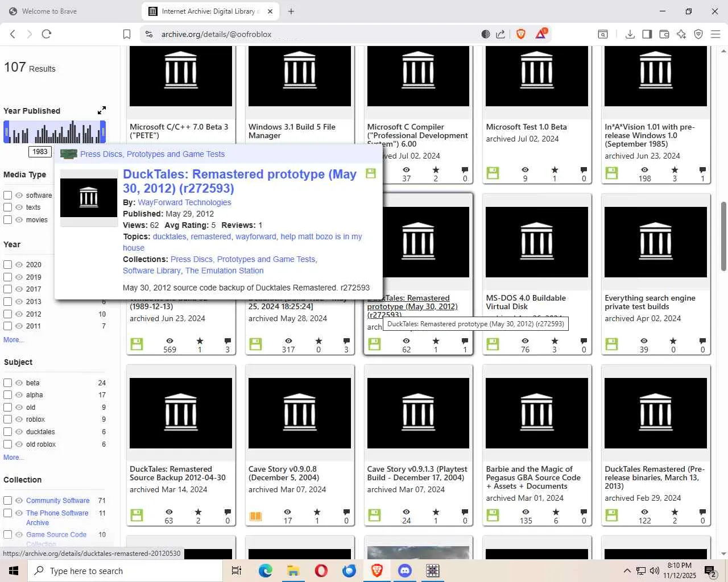Expand More under the Subject filter
Viewport: 728px width, 582px height.
tap(13, 458)
